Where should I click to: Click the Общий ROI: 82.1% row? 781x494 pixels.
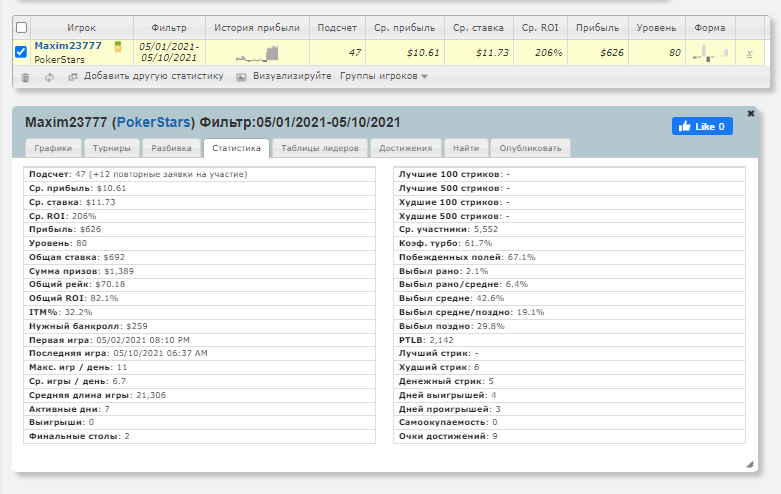coord(199,298)
